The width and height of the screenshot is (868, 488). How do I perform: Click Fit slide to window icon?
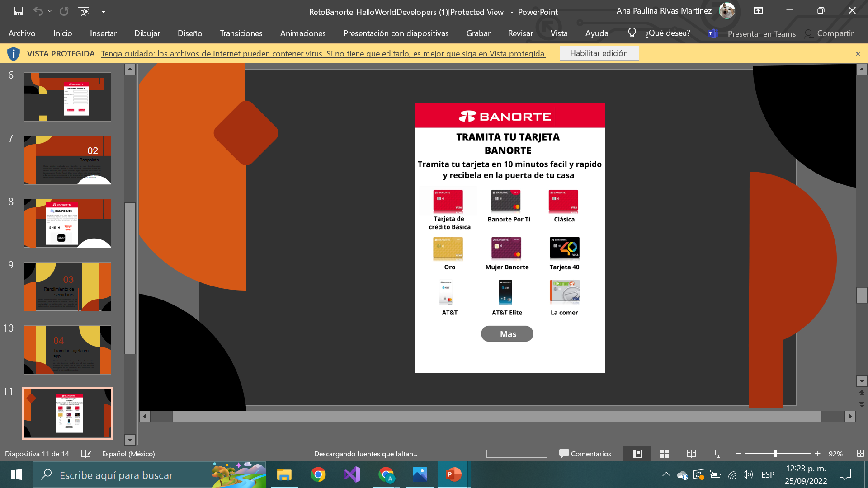pyautogui.click(x=860, y=454)
